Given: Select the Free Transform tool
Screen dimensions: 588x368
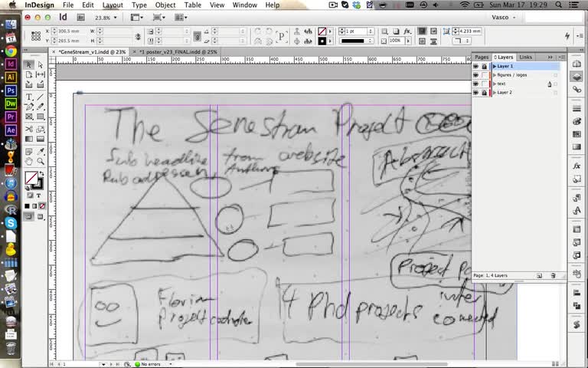Looking at the screenshot, I should (41, 129).
